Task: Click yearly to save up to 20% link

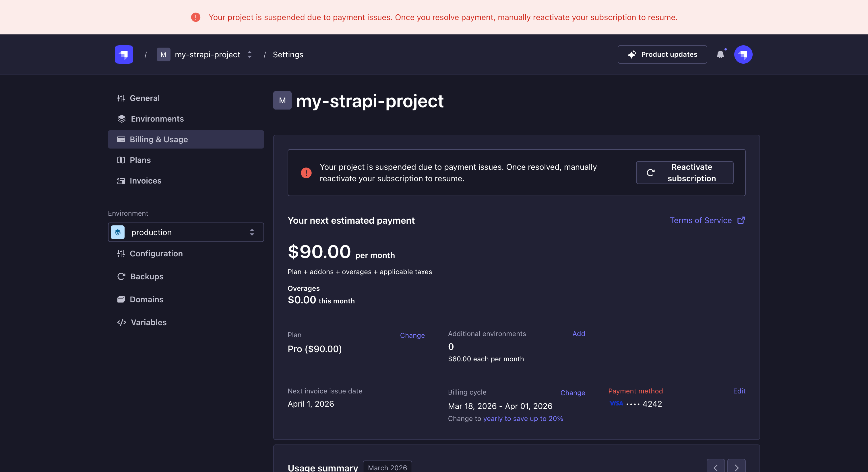Action: tap(523, 418)
